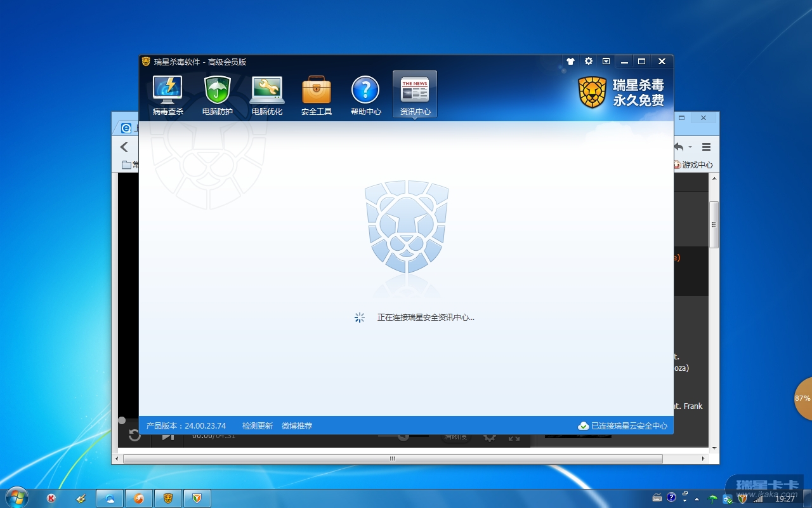Show hidden system tray icons

[x=698, y=498]
